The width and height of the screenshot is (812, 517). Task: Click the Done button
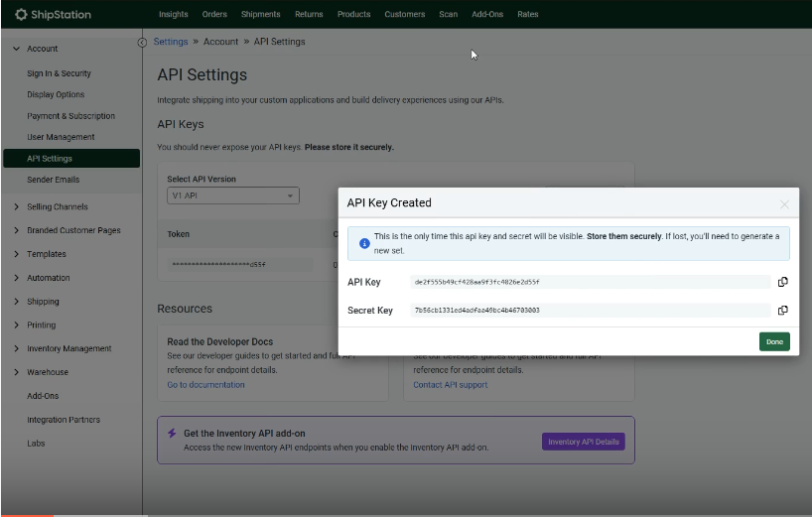(x=774, y=341)
